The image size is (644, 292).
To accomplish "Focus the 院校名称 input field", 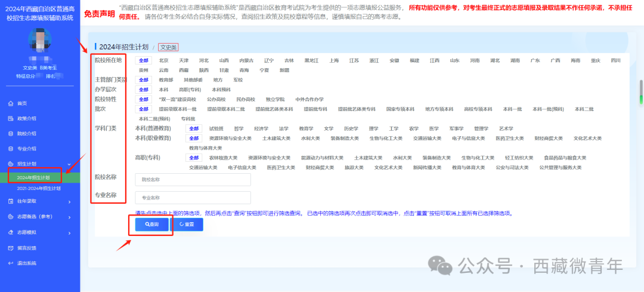I will pyautogui.click(x=193, y=180).
